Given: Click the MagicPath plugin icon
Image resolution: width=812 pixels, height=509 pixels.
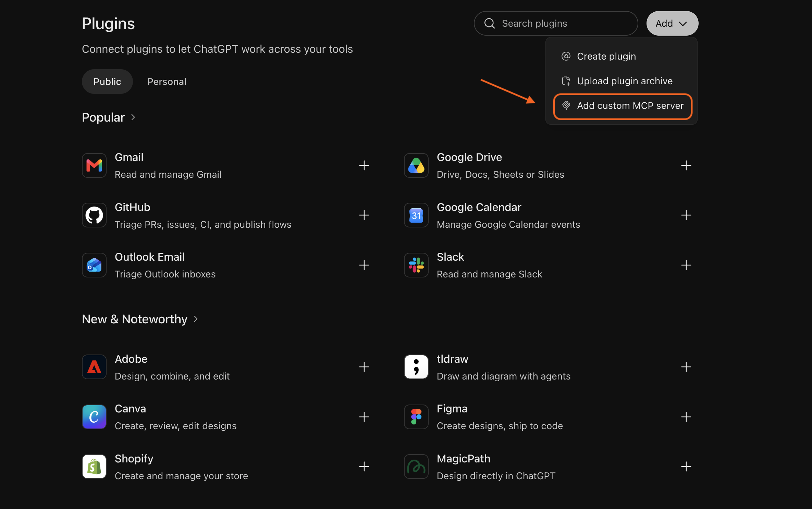Looking at the screenshot, I should coord(416,467).
